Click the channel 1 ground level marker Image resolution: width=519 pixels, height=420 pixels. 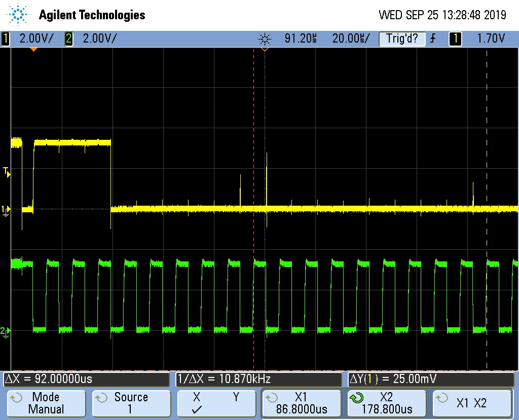pyautogui.click(x=6, y=210)
